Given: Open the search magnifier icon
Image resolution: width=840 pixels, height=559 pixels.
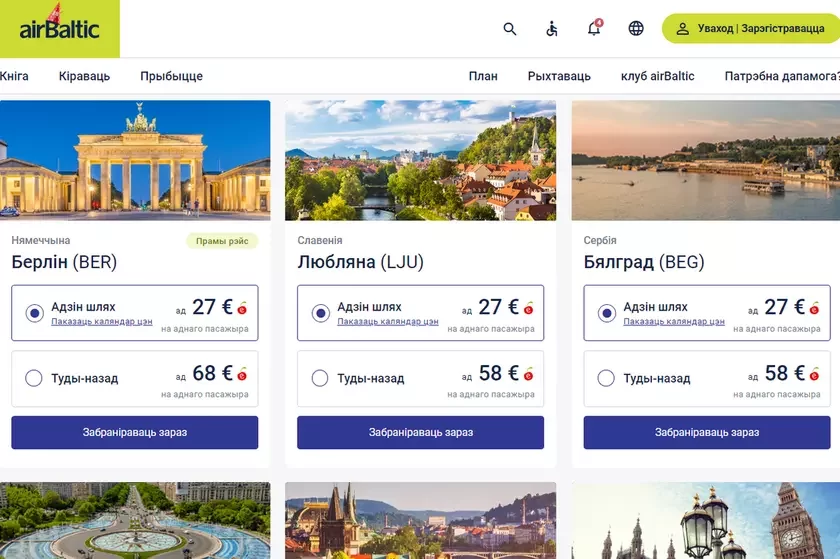Looking at the screenshot, I should (x=510, y=29).
